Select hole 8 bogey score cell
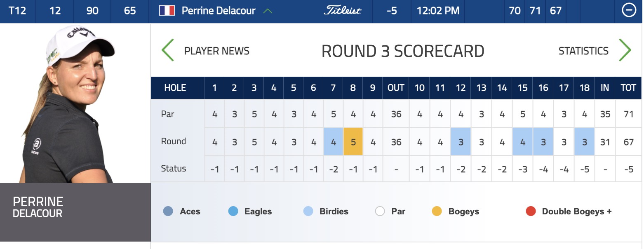Screen dimensions: 644x249 click(353, 141)
